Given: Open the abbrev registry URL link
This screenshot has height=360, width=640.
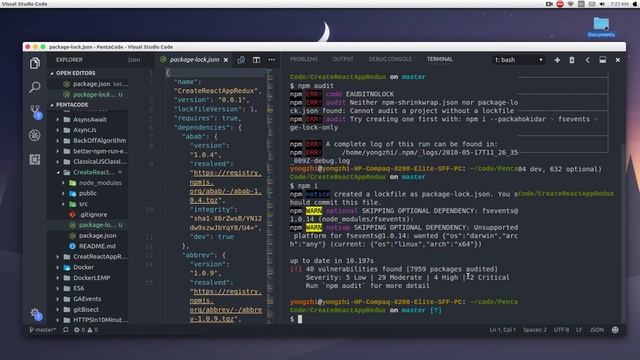Looking at the screenshot, I should coord(226,305).
